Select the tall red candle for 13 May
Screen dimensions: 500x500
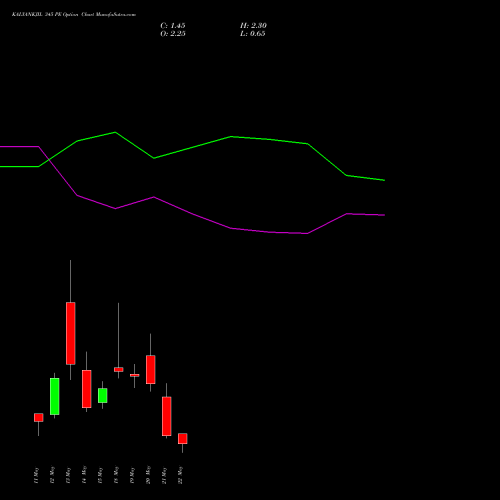tap(70, 333)
